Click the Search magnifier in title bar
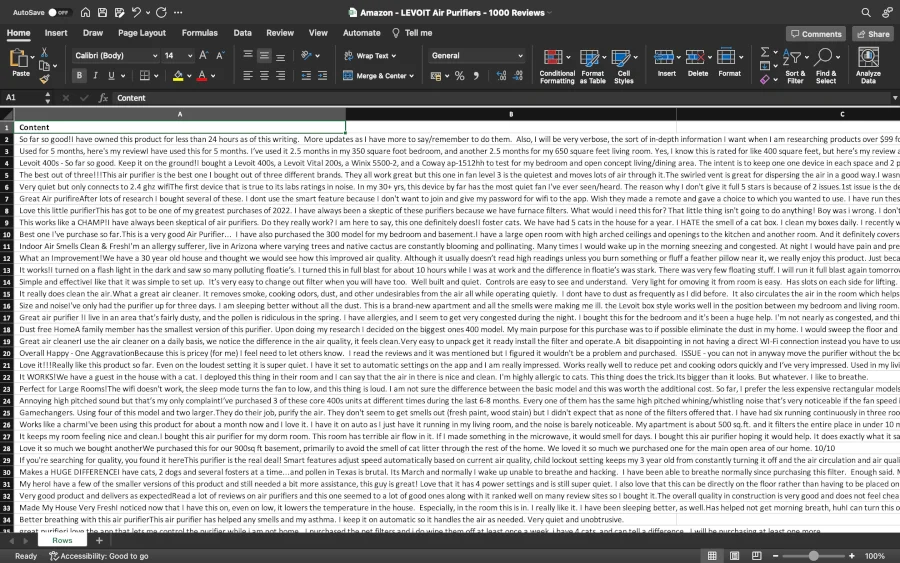The image size is (900, 563). (x=866, y=12)
